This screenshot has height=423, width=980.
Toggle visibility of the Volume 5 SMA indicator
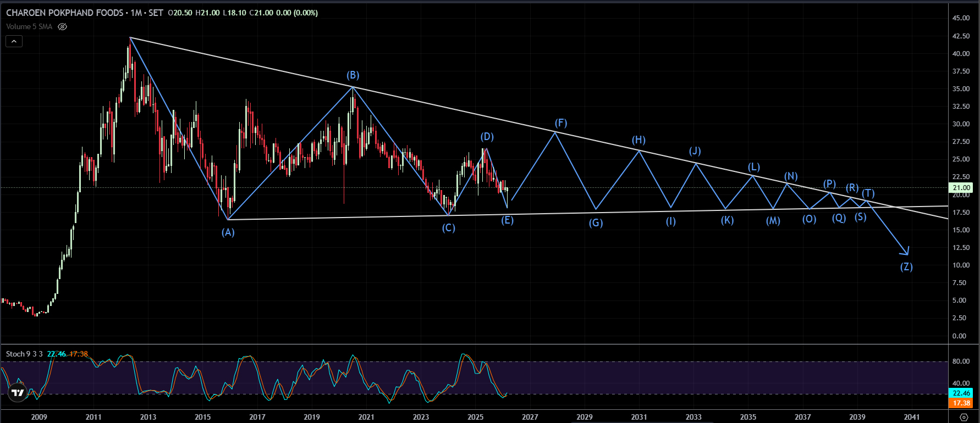point(63,26)
